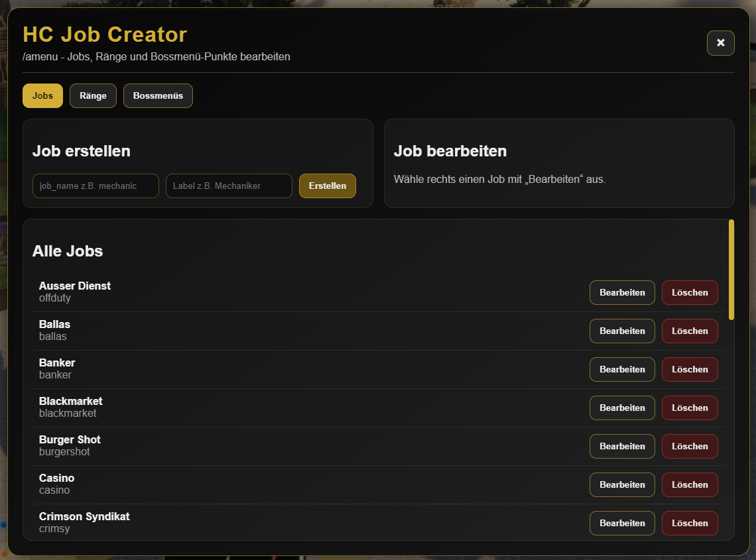Focus the Label input field
Viewport: 756px width, 560px height.
click(229, 186)
